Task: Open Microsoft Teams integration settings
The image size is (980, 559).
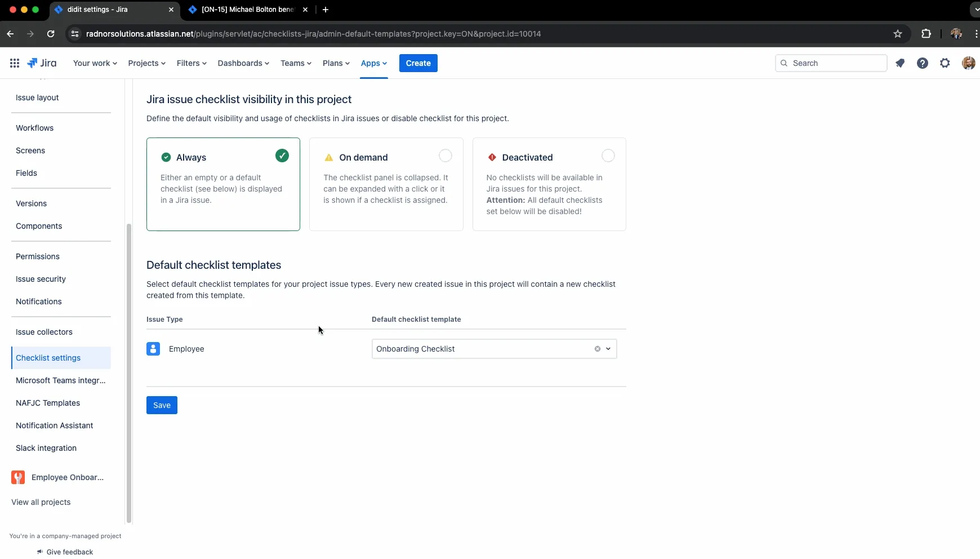Action: (x=61, y=380)
